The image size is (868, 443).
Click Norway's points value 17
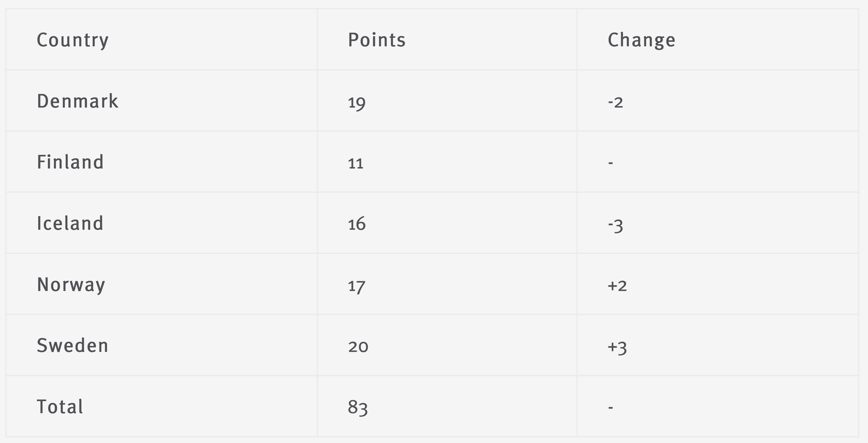point(357,287)
